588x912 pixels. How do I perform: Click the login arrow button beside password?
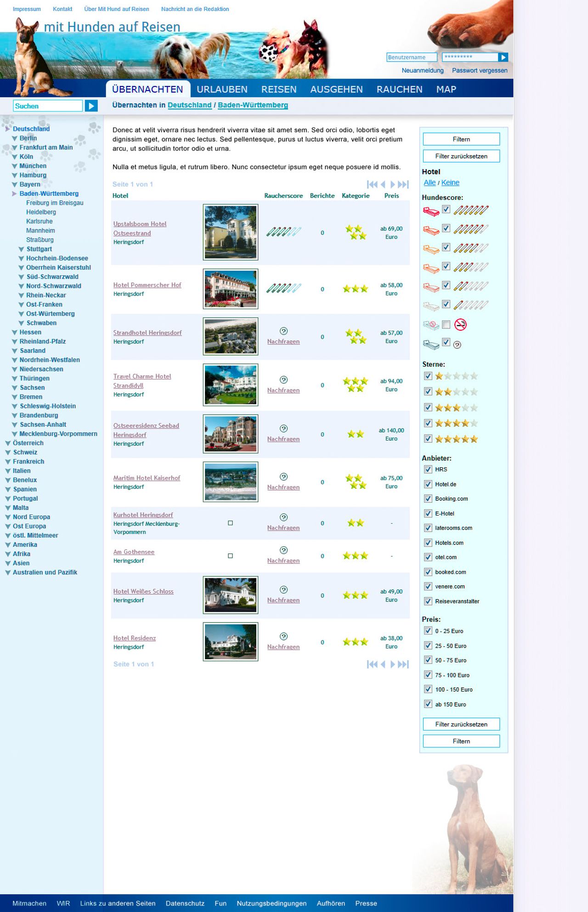tap(503, 57)
